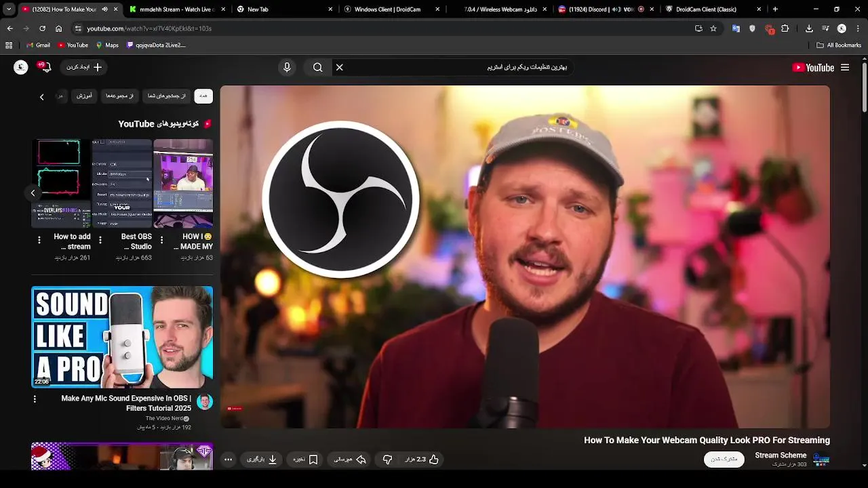Open the red extension with badge
The height and width of the screenshot is (488, 868).
point(769,29)
